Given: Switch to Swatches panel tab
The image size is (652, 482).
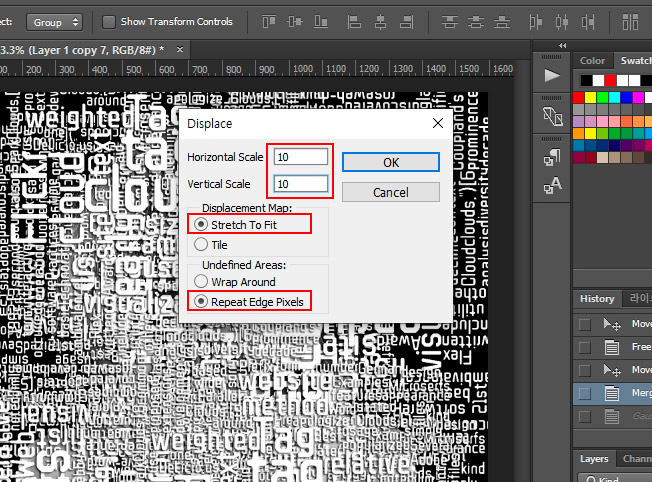Looking at the screenshot, I should (x=634, y=61).
